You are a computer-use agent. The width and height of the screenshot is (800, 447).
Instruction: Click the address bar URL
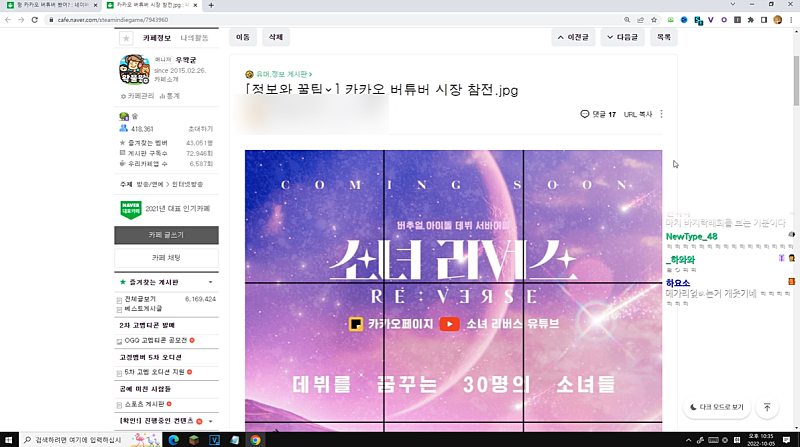point(113,20)
